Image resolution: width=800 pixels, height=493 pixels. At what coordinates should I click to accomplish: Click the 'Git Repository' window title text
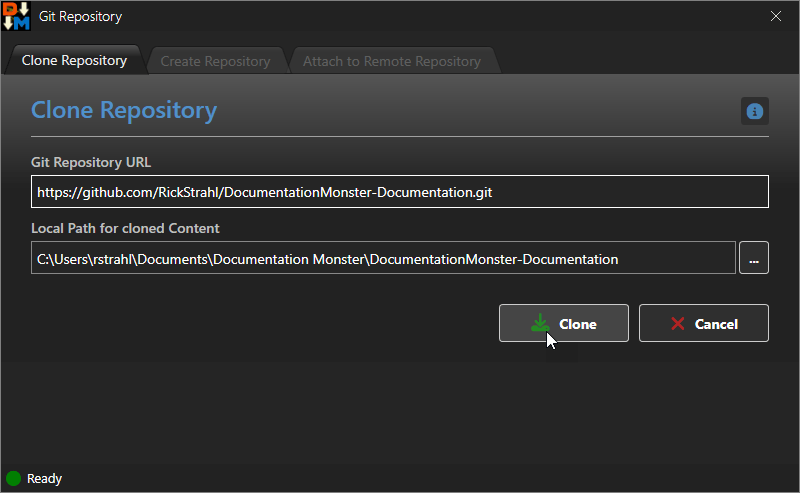point(81,16)
